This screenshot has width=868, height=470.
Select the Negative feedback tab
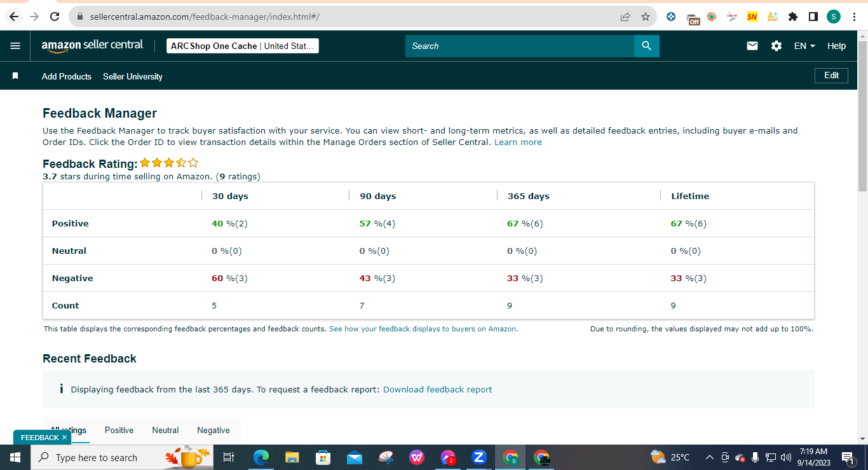(214, 431)
